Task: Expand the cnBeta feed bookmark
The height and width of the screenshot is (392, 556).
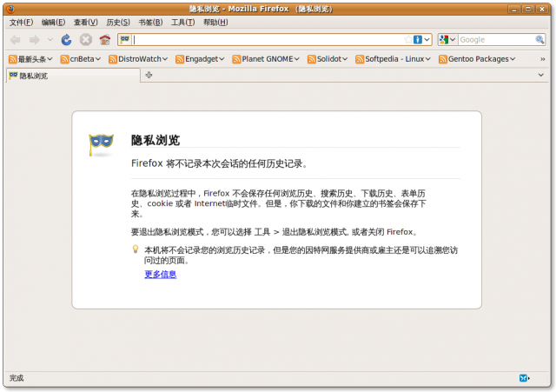Action: [x=81, y=59]
